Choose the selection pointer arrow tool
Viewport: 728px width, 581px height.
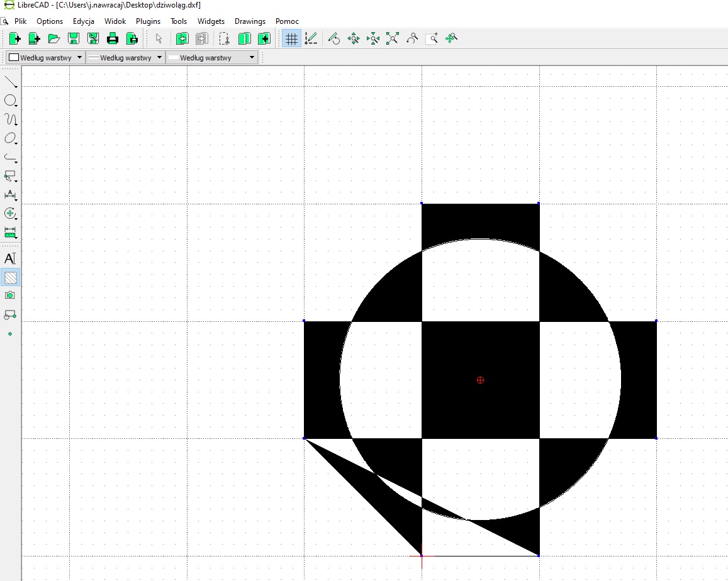tap(159, 38)
